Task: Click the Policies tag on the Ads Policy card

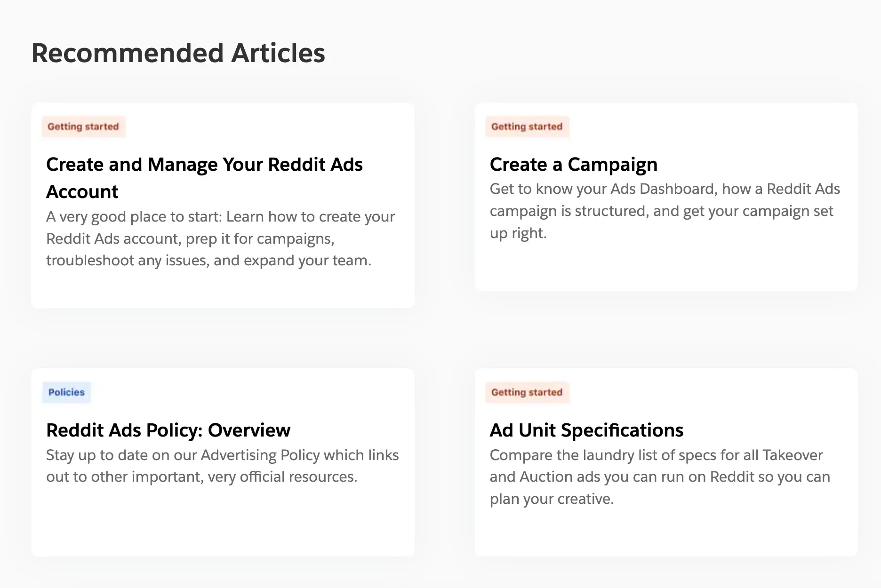Action: [66, 392]
